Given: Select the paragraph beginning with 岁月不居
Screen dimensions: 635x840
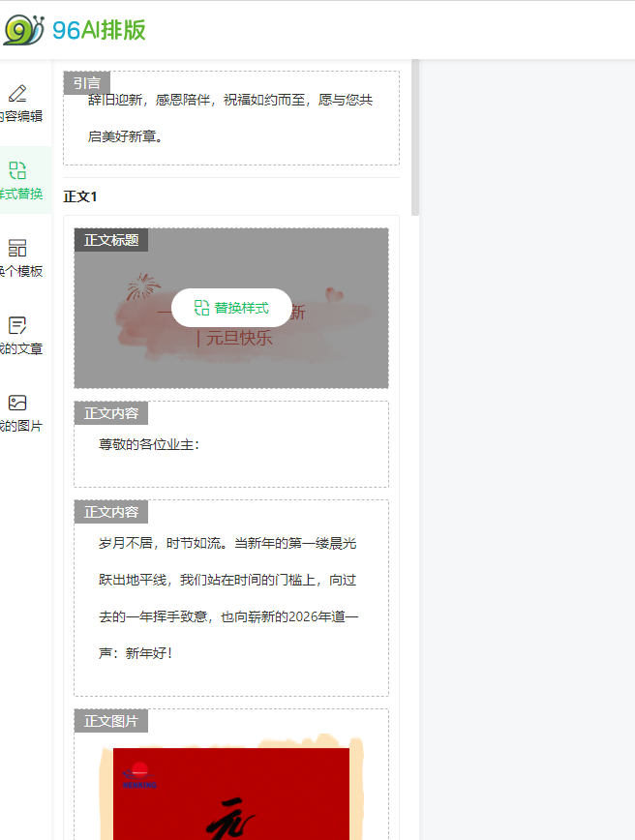Looking at the screenshot, I should (228, 598).
